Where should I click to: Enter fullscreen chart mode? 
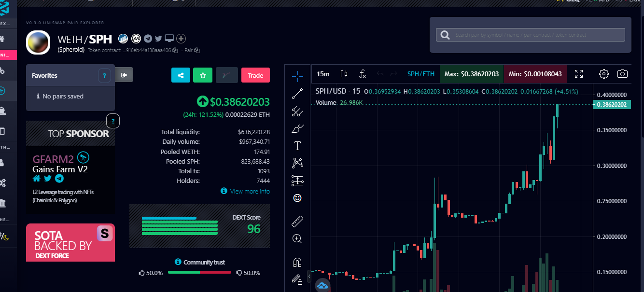click(x=579, y=74)
